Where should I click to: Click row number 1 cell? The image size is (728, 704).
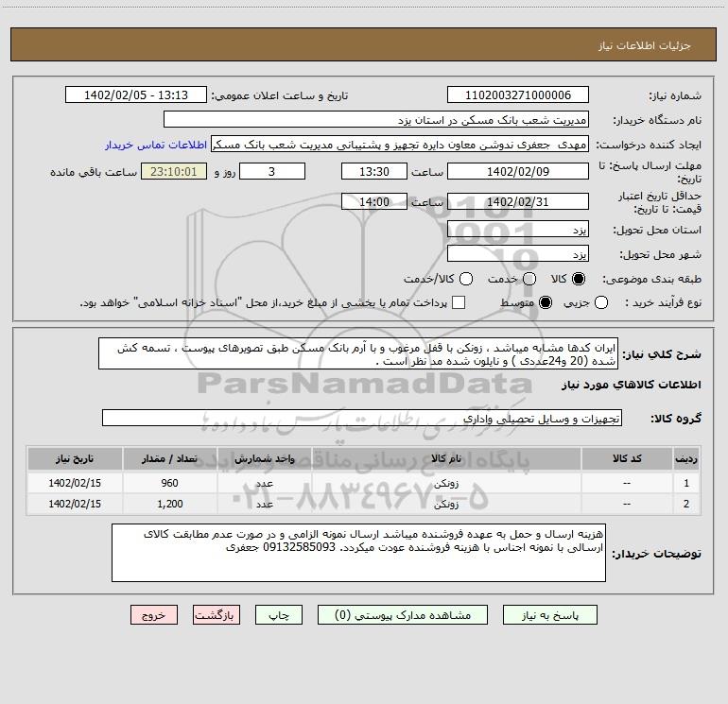click(686, 483)
